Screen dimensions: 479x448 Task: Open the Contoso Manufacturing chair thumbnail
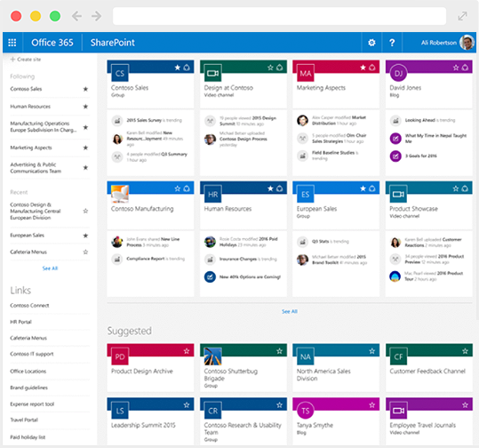click(x=120, y=194)
